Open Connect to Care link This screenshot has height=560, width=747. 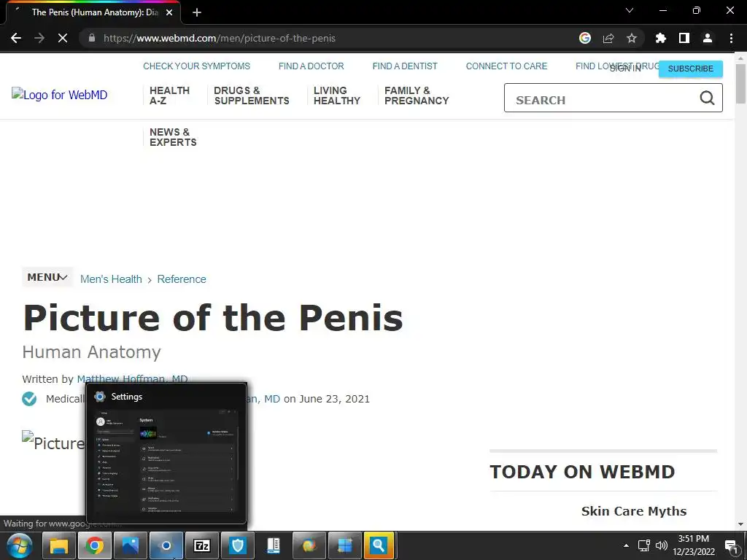(x=506, y=66)
